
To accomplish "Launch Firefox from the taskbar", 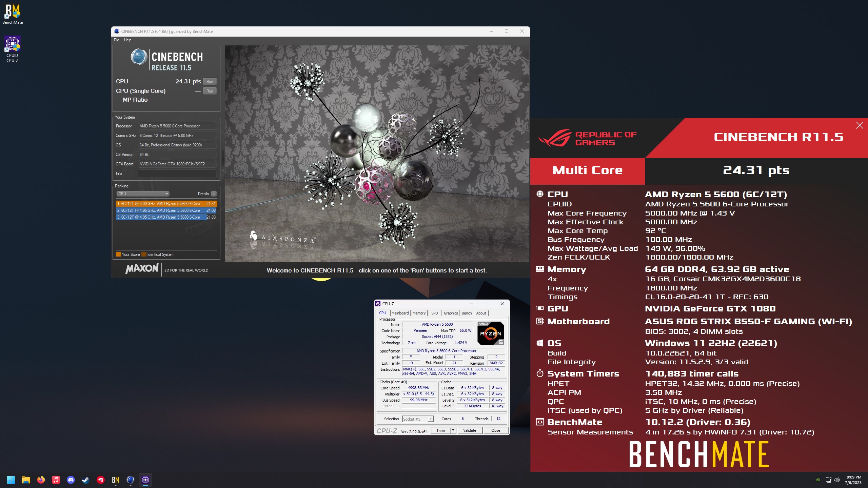I will [x=41, y=480].
